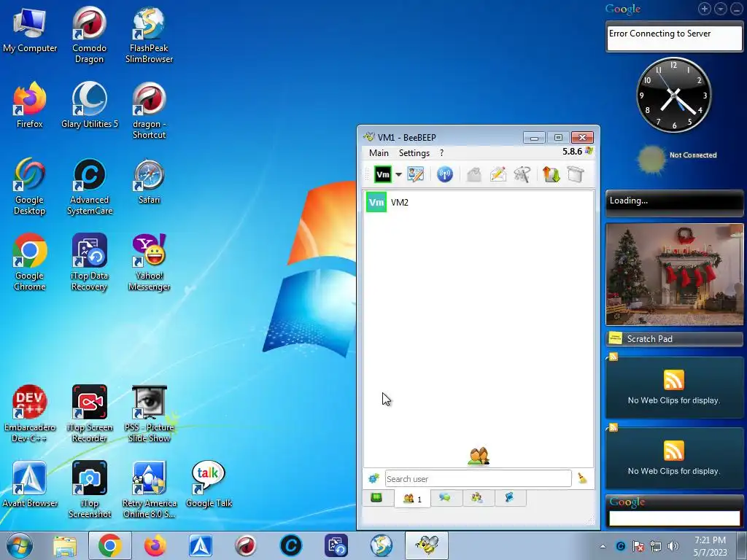Switch to the chat bubbles tab
The width and height of the screenshot is (747, 560).
pos(445,498)
